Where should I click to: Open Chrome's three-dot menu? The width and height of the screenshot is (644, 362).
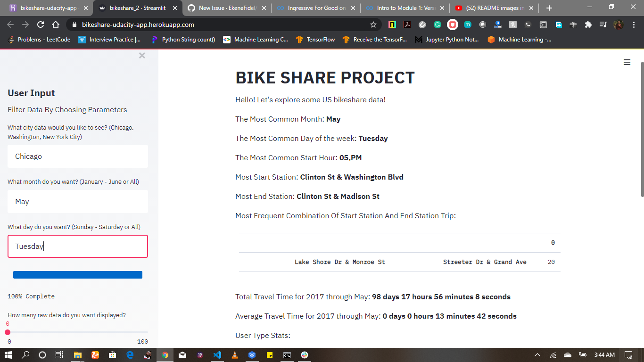[x=634, y=25]
